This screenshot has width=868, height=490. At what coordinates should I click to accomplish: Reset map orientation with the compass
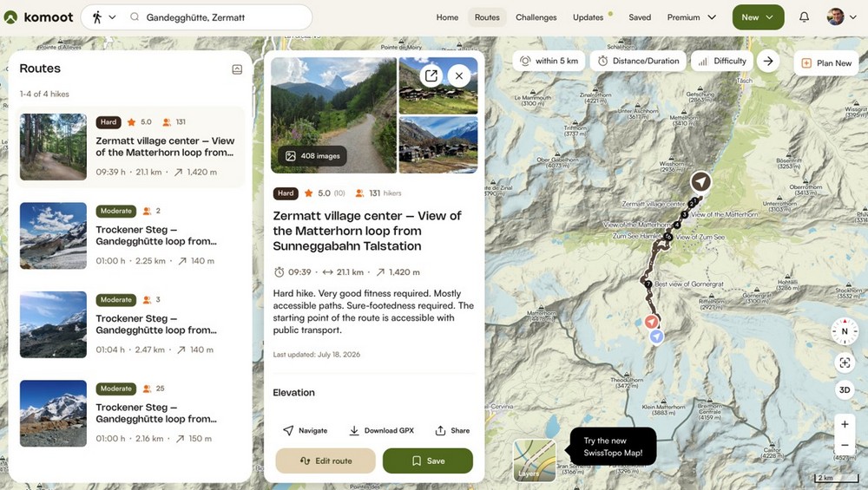[845, 331]
